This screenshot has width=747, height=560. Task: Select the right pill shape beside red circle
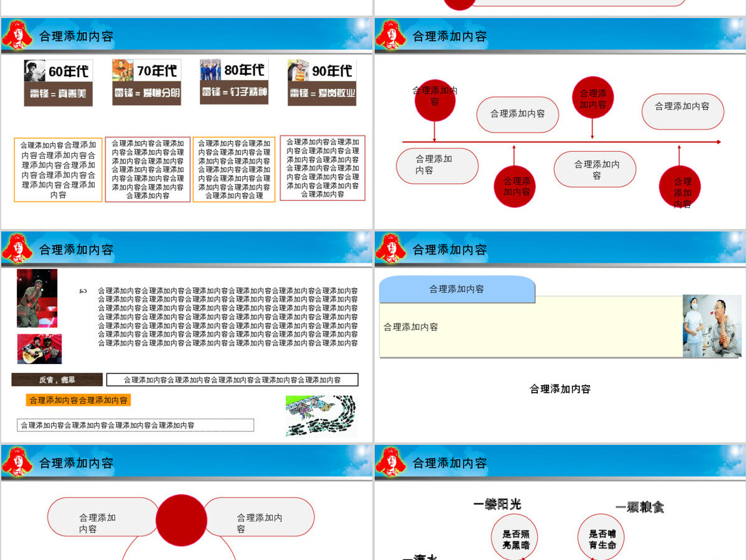pos(258,516)
